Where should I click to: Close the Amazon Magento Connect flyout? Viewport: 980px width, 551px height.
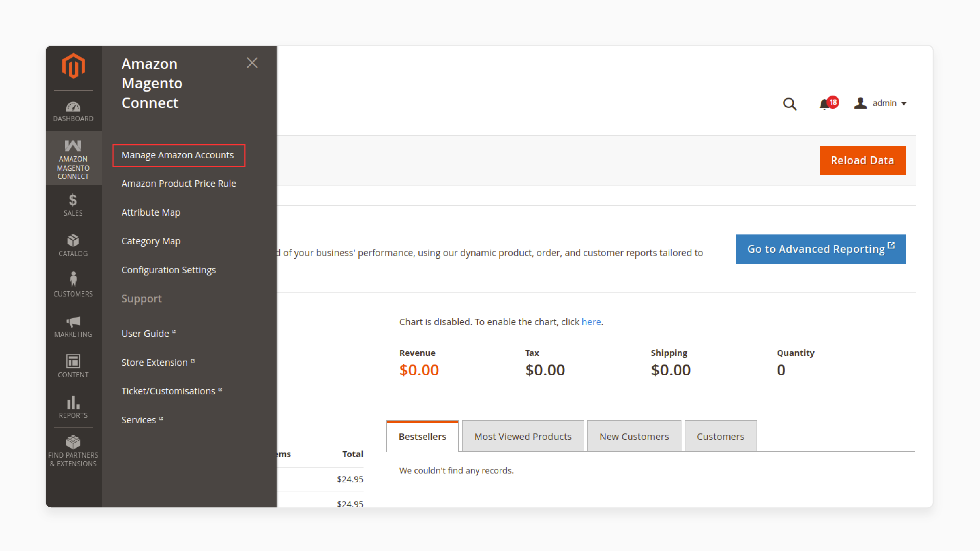(x=252, y=63)
